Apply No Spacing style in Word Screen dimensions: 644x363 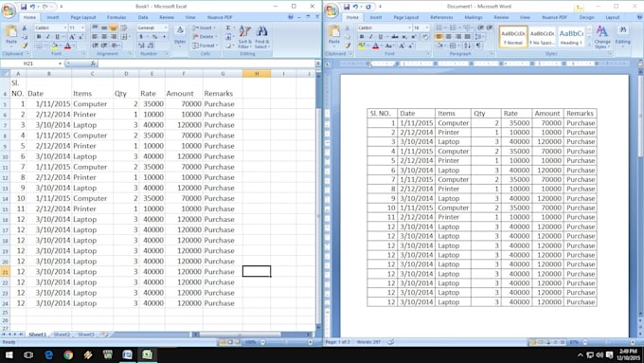click(x=542, y=37)
